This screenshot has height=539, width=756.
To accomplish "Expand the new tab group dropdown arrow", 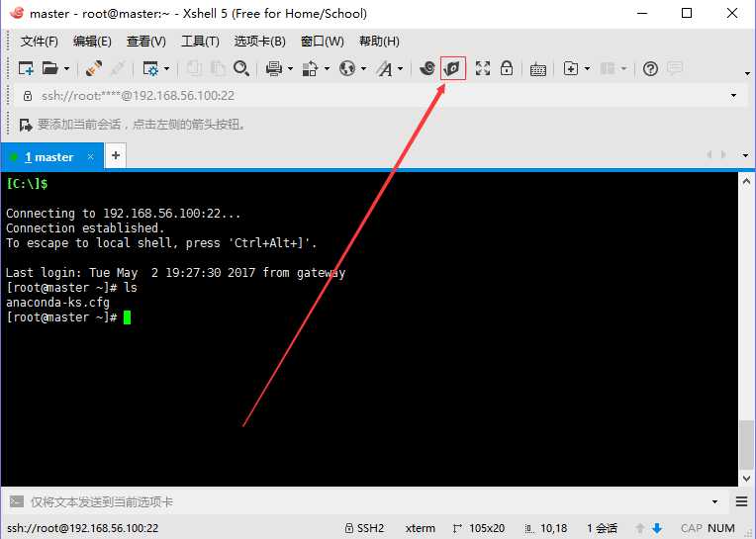I will click(x=587, y=69).
